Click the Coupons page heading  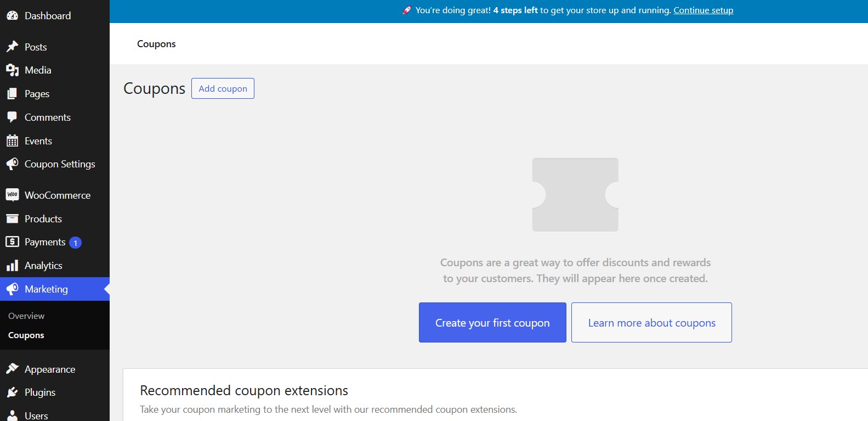tap(154, 88)
